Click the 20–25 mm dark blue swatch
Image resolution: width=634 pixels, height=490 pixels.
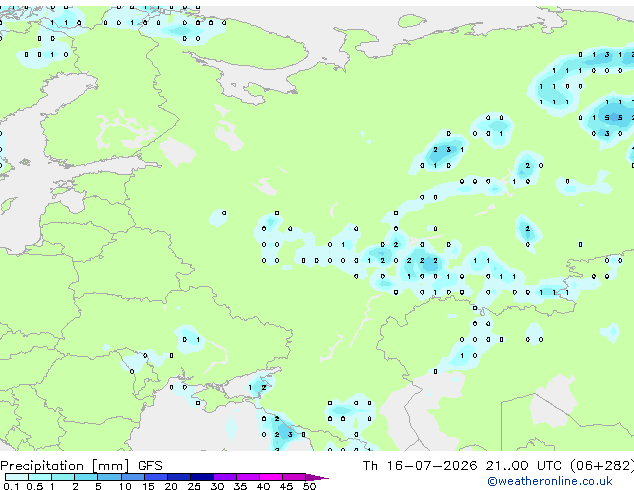(x=178, y=477)
